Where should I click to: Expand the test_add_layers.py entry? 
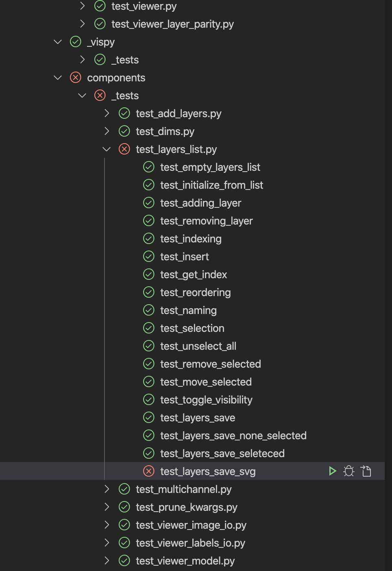107,113
